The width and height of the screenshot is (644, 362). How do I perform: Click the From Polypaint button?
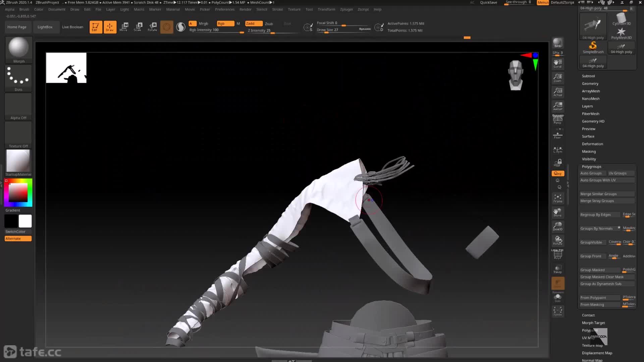tap(600, 298)
